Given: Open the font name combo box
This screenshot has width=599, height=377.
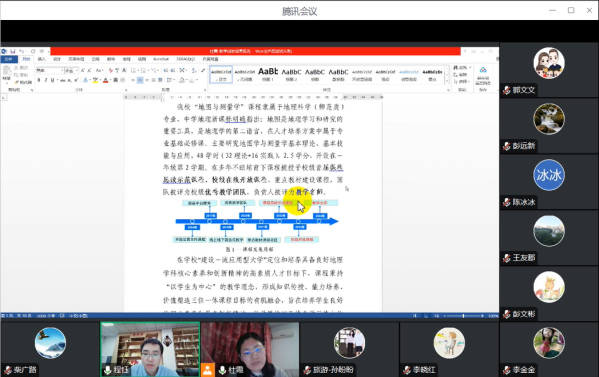Looking at the screenshot, I should pyautogui.click(x=50, y=70).
